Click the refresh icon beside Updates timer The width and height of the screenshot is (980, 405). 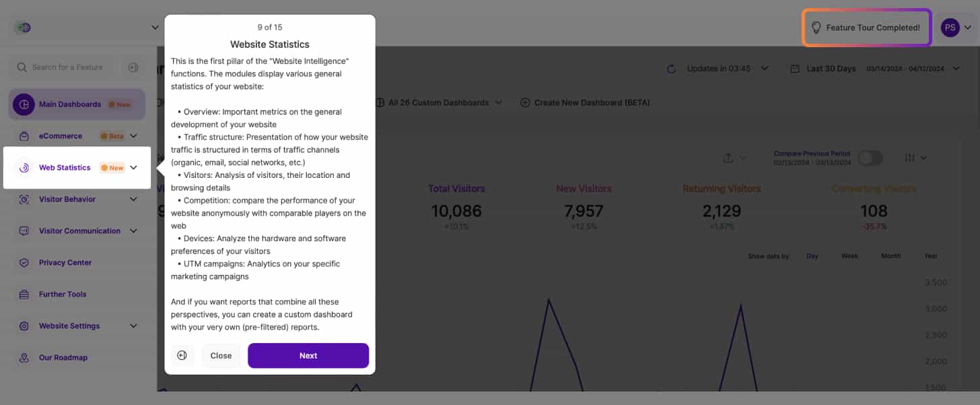(x=671, y=69)
